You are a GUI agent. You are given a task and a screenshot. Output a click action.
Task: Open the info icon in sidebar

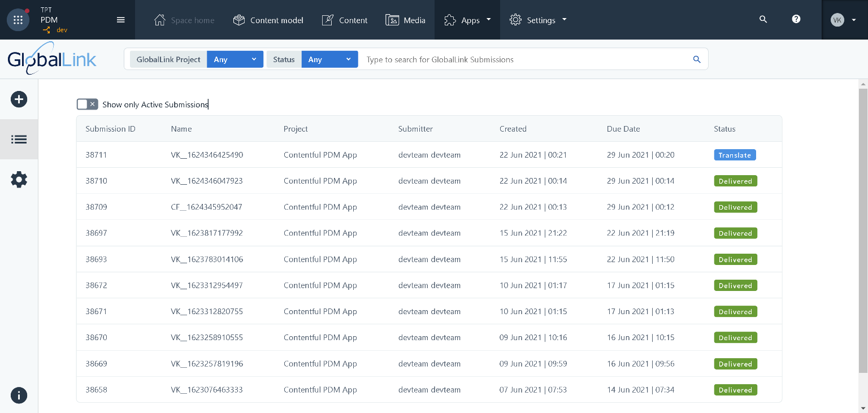tap(19, 395)
